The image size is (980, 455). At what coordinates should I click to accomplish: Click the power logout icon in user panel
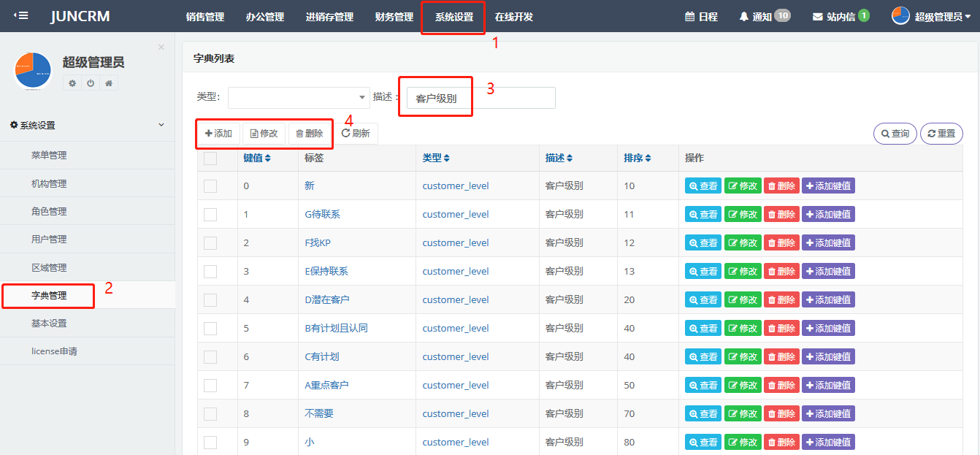(91, 83)
